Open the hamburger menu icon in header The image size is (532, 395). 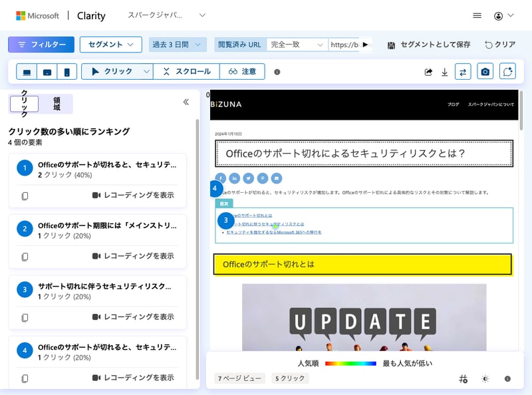coord(477,15)
